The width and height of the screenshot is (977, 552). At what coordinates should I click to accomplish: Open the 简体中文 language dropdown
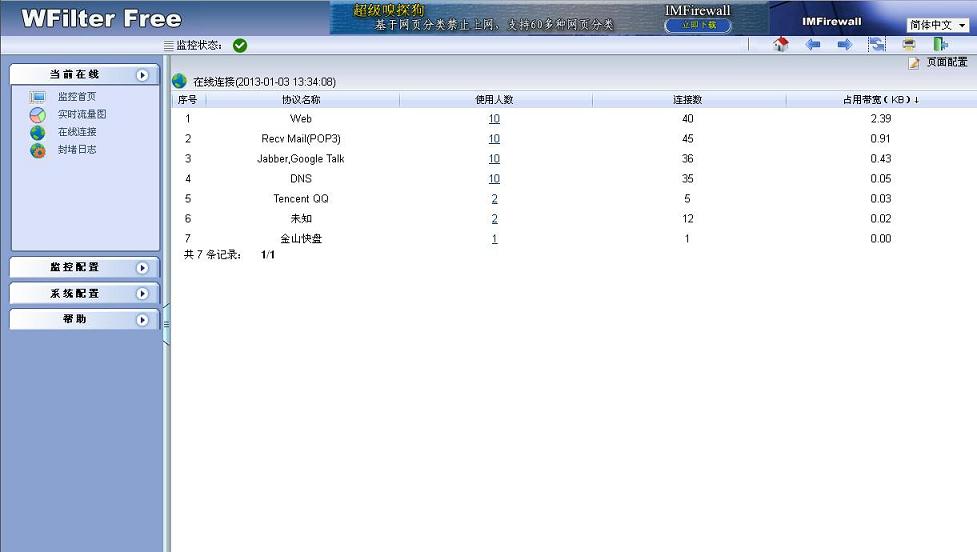tap(938, 25)
